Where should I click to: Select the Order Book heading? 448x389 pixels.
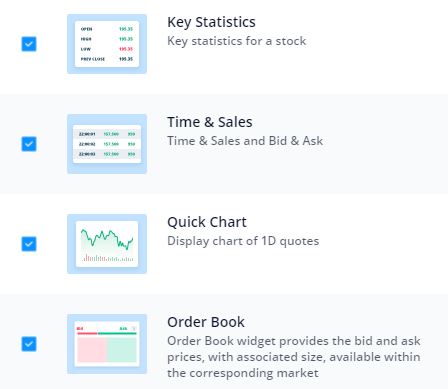coord(206,322)
